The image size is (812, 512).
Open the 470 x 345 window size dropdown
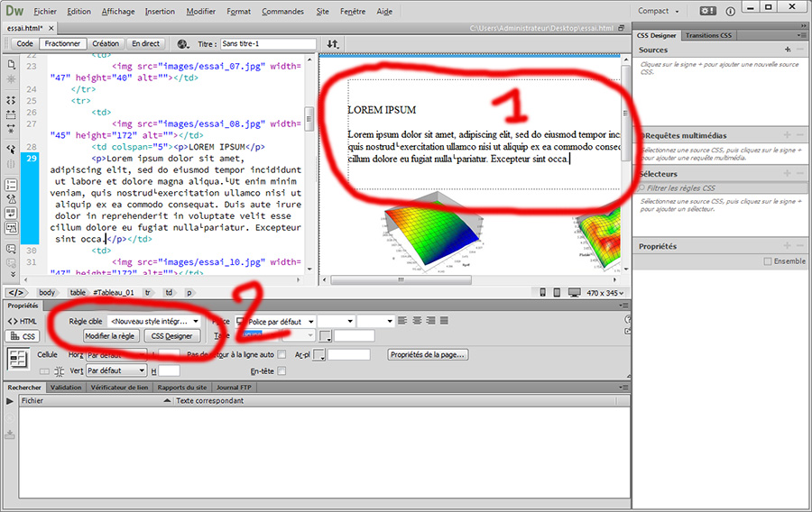[604, 293]
